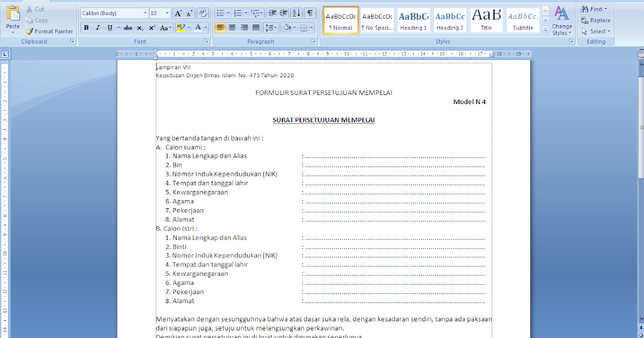Click the Shading paint bucket
This screenshot has width=644, height=338.
pyautogui.click(x=287, y=27)
